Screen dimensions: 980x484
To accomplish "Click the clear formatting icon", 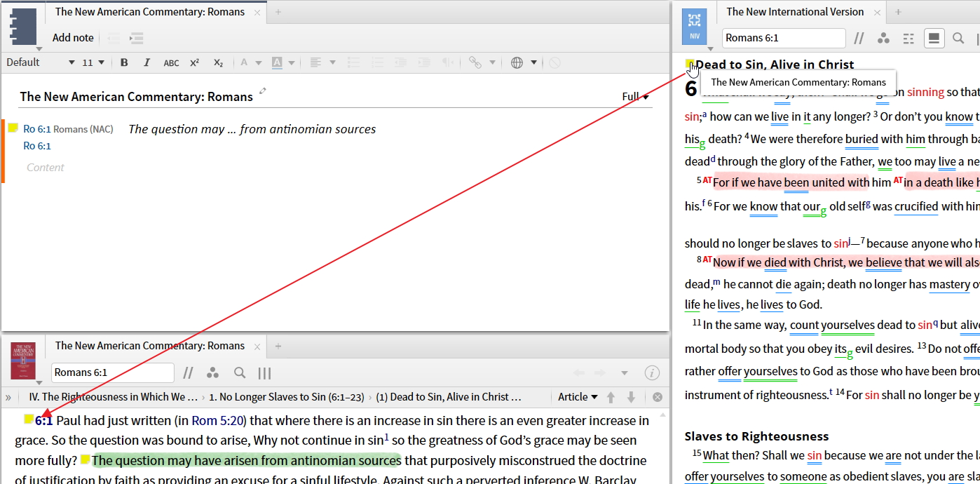I will pos(554,62).
